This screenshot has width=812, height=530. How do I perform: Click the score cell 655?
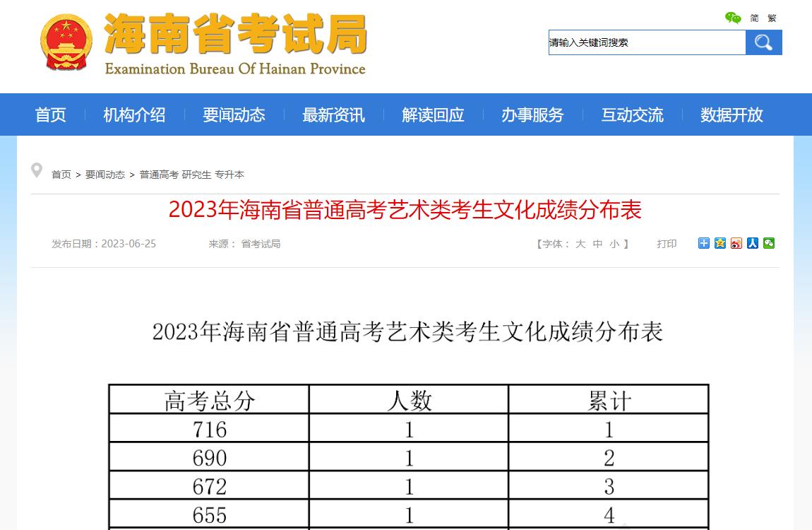coord(209,515)
